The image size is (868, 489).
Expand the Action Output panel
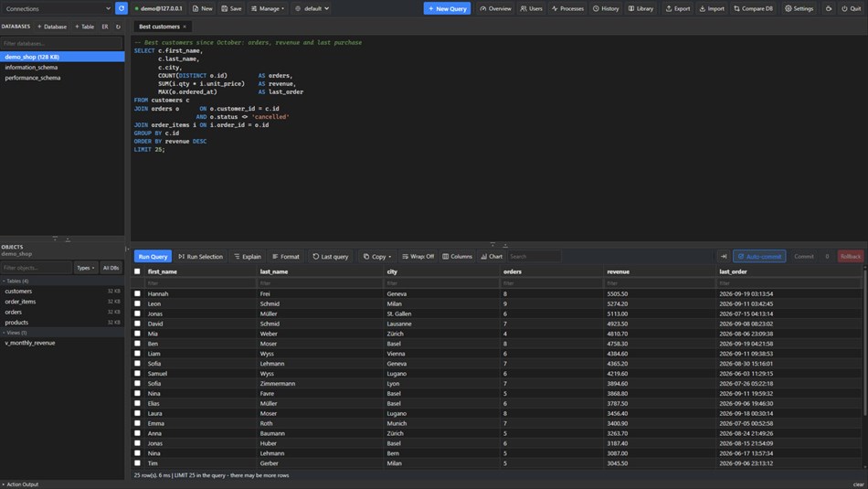click(20, 484)
